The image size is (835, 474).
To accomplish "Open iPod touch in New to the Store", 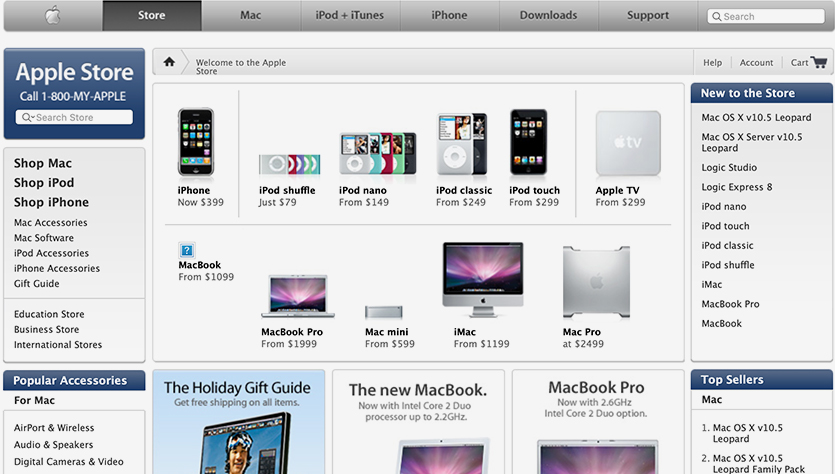I will 725,226.
